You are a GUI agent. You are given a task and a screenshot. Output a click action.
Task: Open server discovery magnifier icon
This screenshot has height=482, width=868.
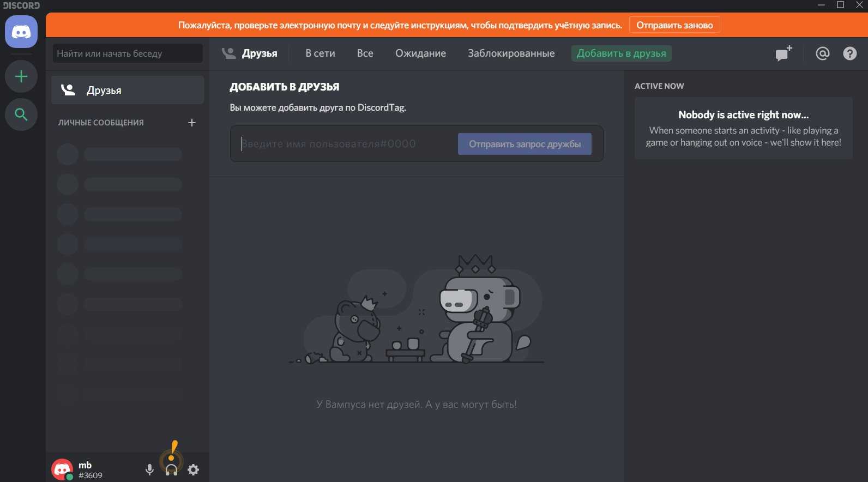coord(21,115)
